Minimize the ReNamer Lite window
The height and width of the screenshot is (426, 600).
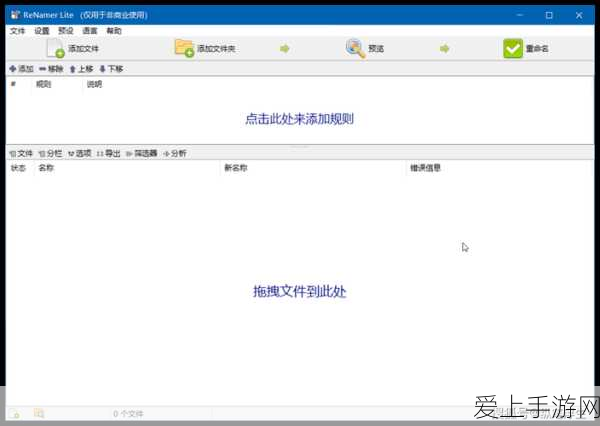(520, 15)
